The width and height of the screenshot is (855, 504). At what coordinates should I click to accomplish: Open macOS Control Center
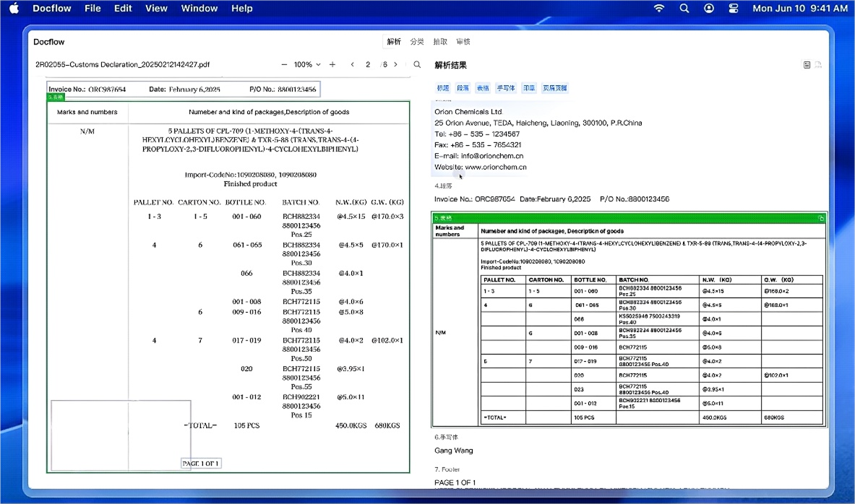(x=734, y=9)
